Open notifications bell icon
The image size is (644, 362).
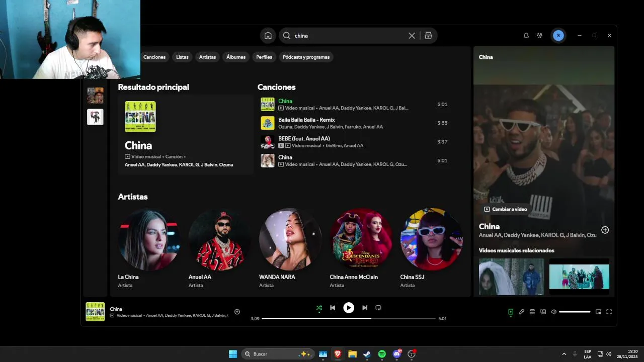pyautogui.click(x=526, y=36)
